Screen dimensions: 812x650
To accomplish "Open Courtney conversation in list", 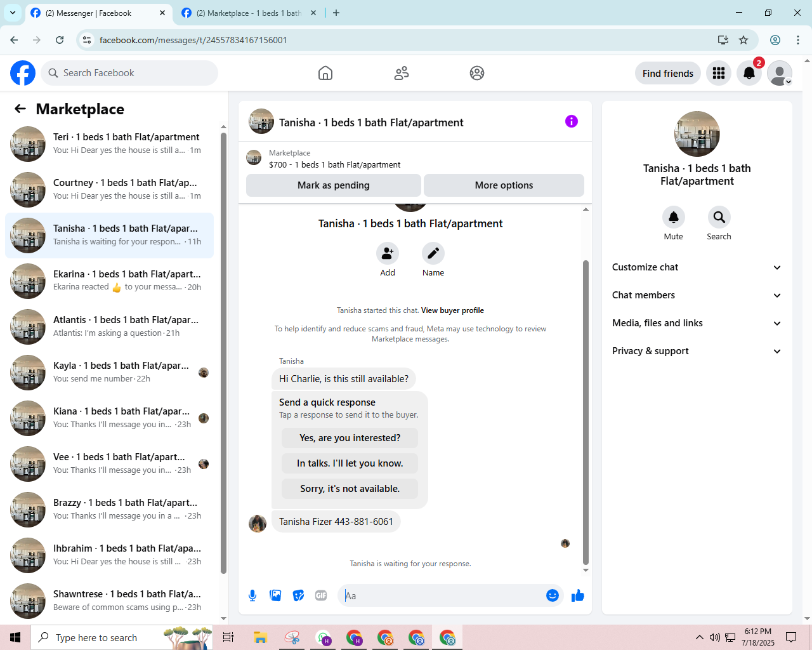I will click(109, 189).
